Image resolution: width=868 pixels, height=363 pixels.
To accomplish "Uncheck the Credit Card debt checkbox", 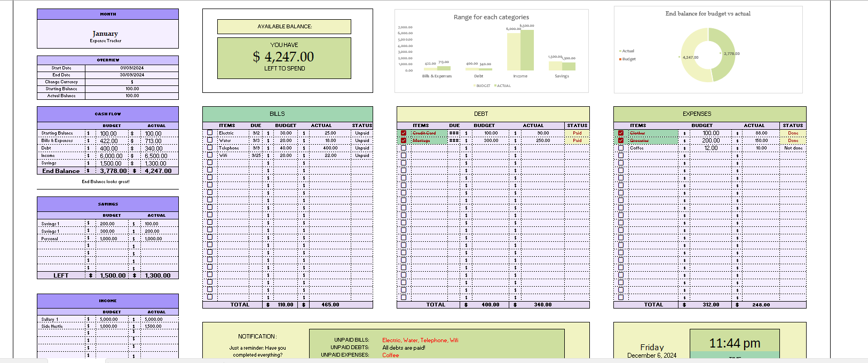I will point(404,133).
